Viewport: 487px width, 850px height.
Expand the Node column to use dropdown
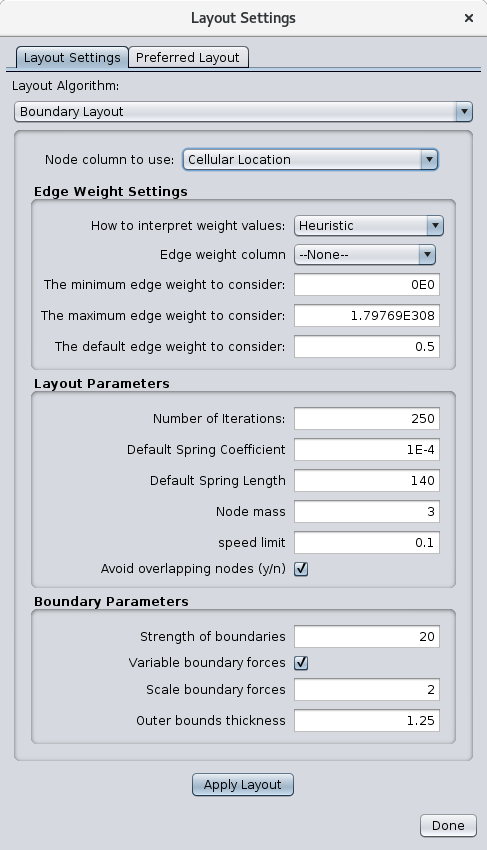pos(310,159)
